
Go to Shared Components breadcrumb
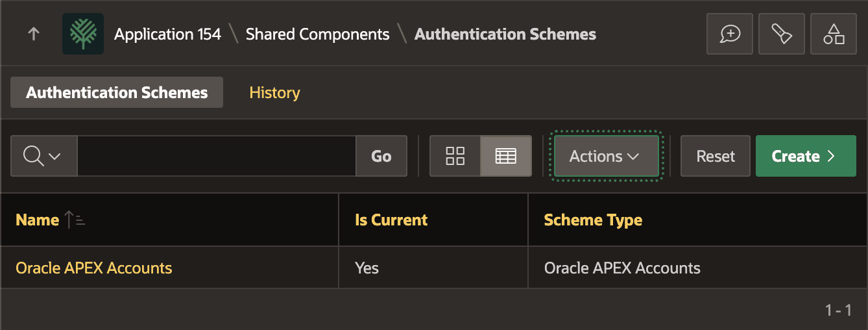pyautogui.click(x=317, y=34)
